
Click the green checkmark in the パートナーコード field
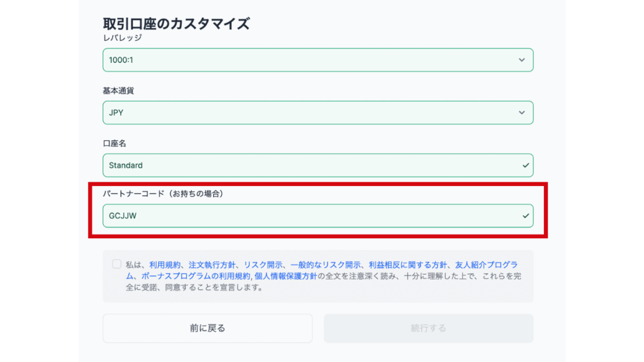pos(525,216)
